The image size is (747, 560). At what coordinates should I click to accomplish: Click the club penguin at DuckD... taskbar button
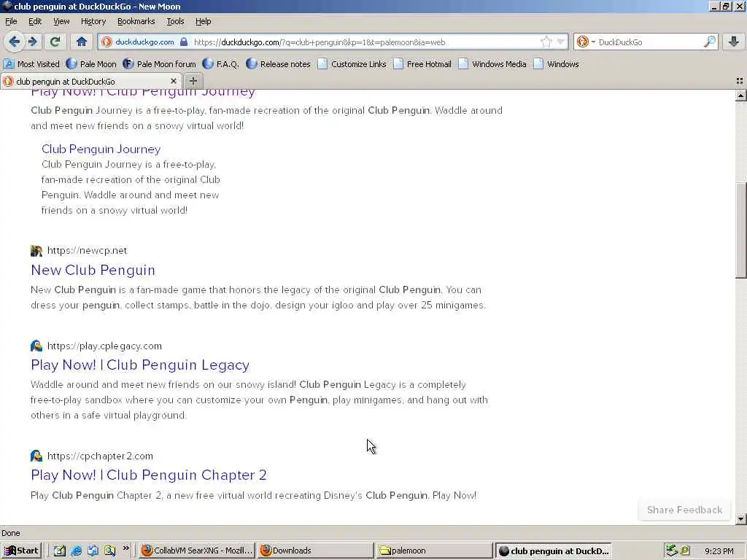point(553,551)
